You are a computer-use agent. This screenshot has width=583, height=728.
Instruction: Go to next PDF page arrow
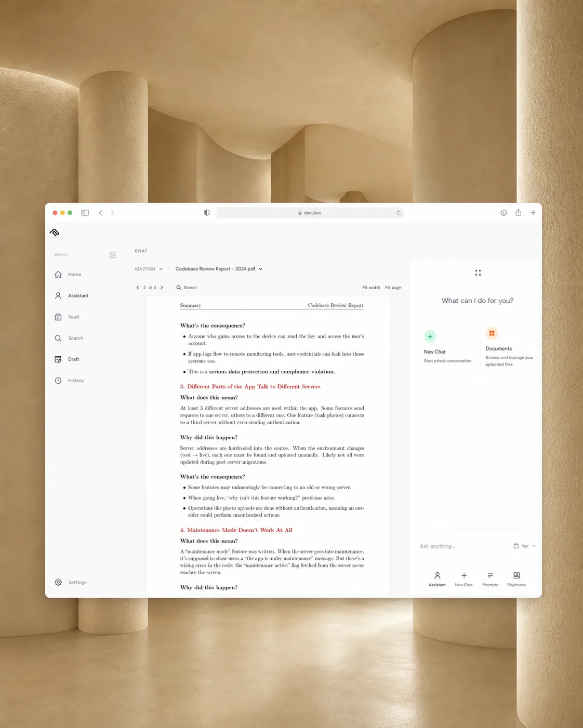(x=162, y=288)
